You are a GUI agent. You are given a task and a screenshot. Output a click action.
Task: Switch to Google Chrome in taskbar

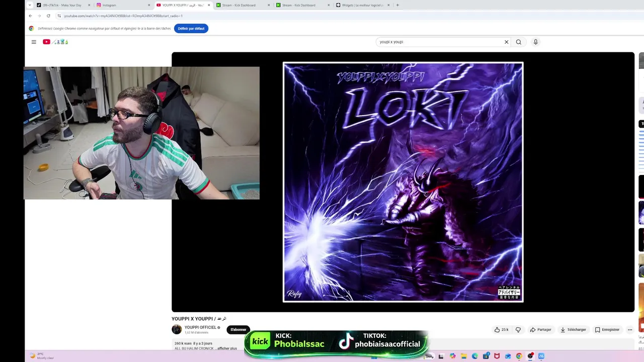[519, 356]
